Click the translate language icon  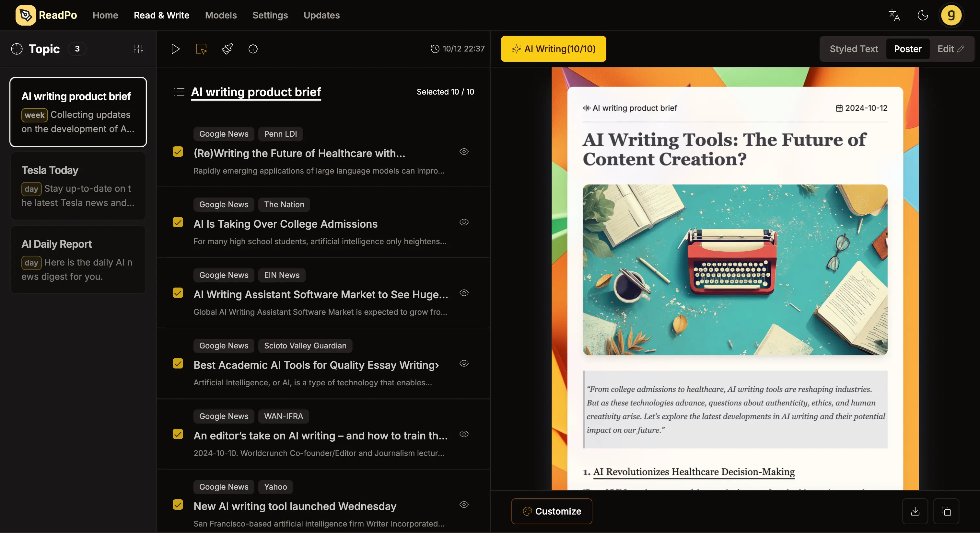click(894, 15)
